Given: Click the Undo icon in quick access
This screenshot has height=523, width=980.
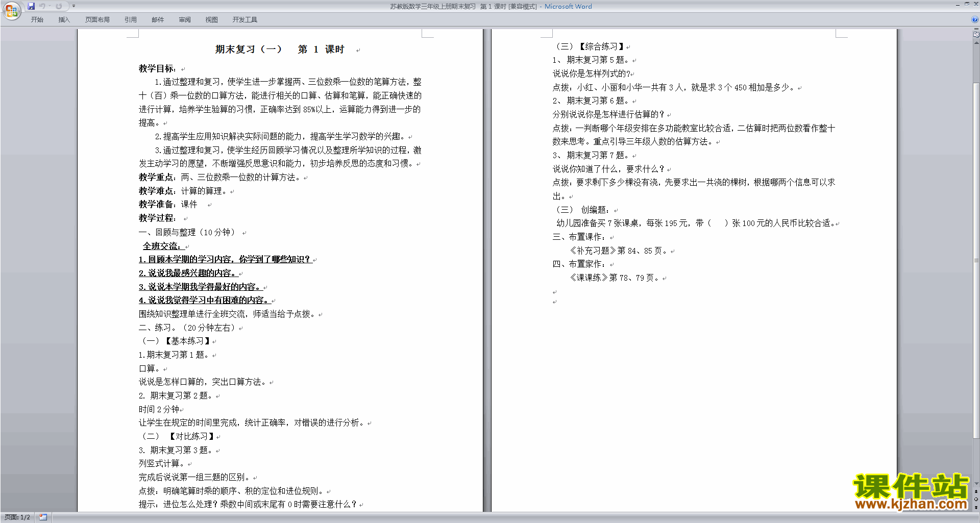Looking at the screenshot, I should click(42, 6).
